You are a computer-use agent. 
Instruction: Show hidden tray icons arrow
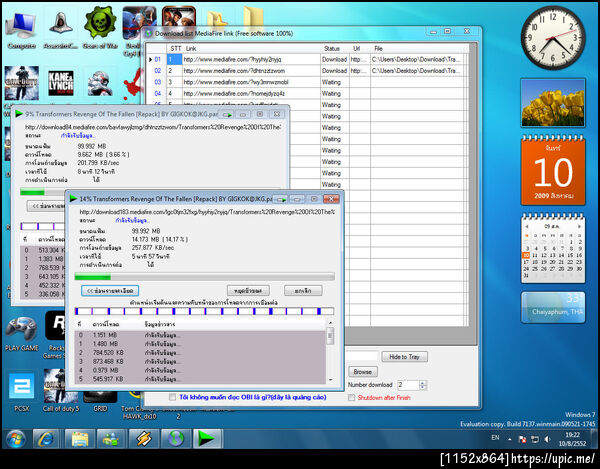[x=510, y=439]
